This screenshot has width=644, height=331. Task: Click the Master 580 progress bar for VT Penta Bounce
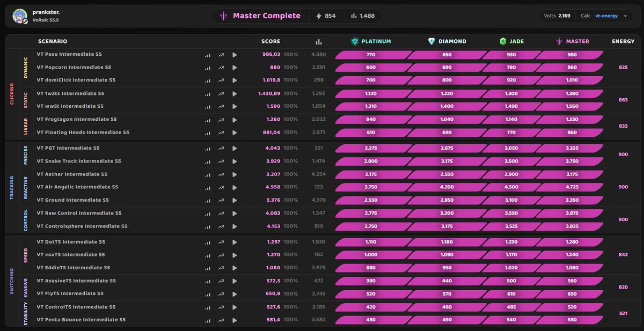pos(570,320)
